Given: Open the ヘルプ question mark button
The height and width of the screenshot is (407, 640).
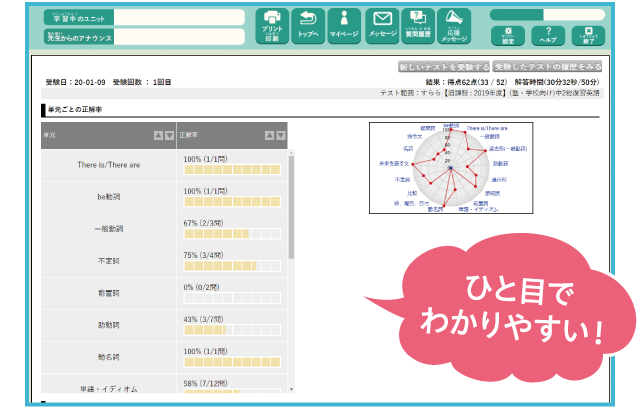Looking at the screenshot, I should click(548, 36).
